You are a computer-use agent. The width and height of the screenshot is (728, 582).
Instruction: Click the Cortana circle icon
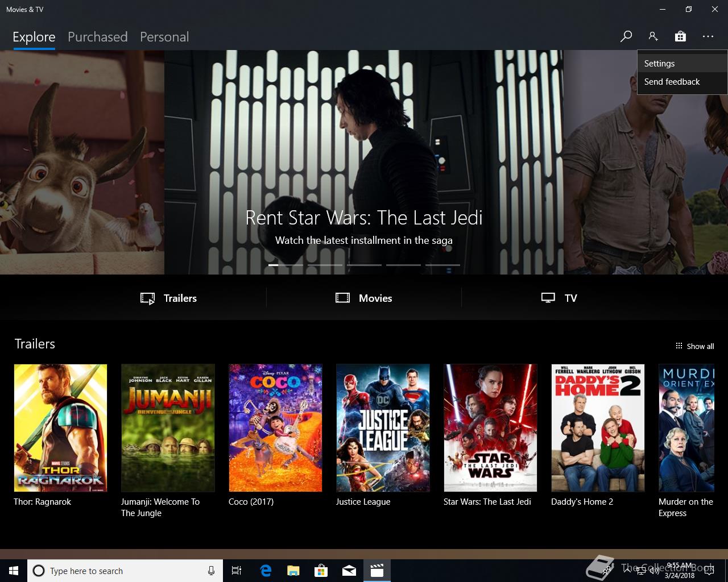point(39,571)
